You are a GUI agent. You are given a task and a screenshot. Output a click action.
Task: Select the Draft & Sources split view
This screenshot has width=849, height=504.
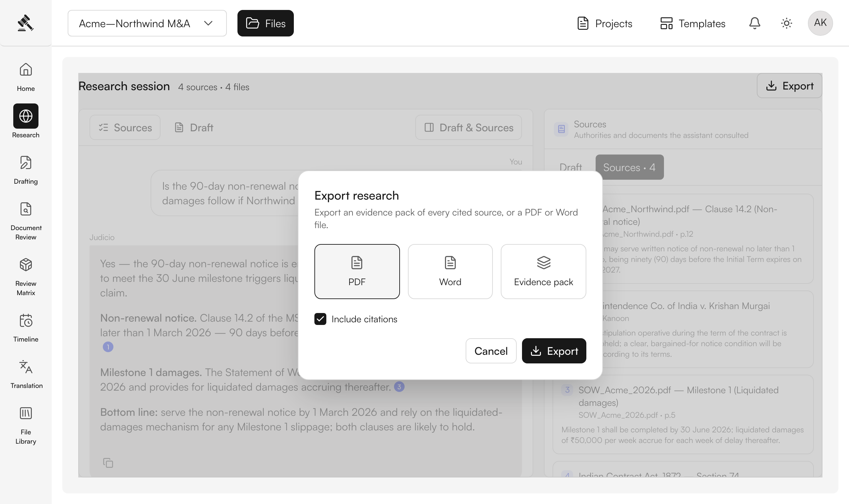point(468,127)
